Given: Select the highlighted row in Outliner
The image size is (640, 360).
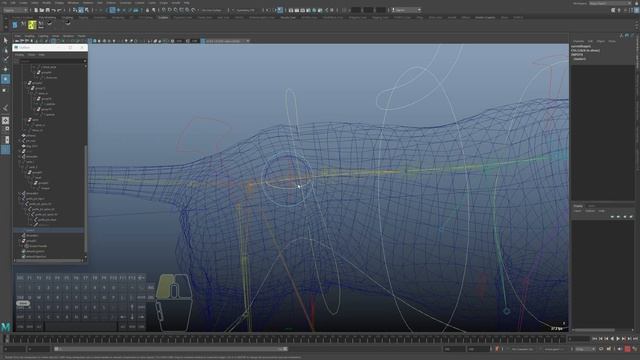Looking at the screenshot, I should (x=49, y=230).
